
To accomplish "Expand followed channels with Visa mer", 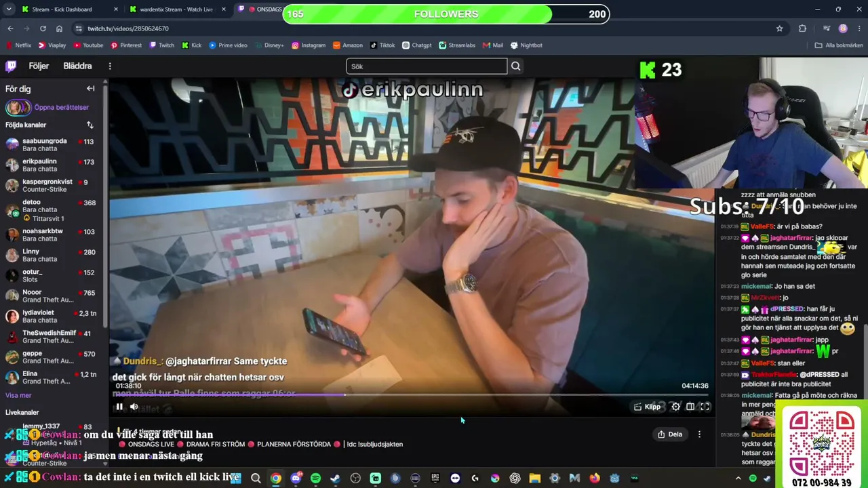I will (x=18, y=395).
